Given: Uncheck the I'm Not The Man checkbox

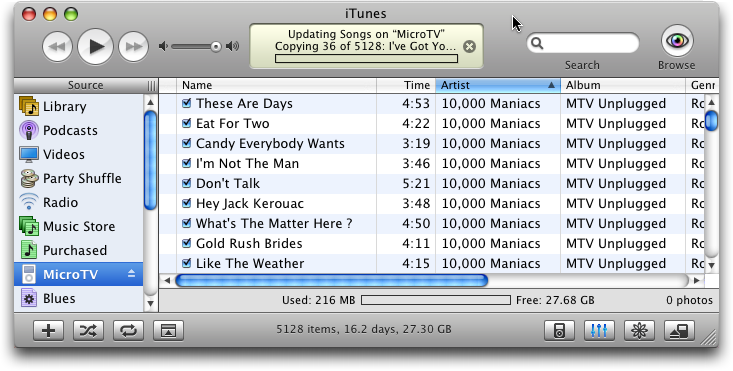Looking at the screenshot, I should [x=187, y=163].
